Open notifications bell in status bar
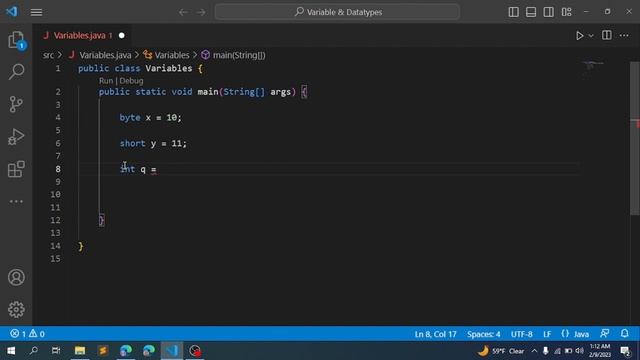This screenshot has width=640, height=360. click(624, 334)
